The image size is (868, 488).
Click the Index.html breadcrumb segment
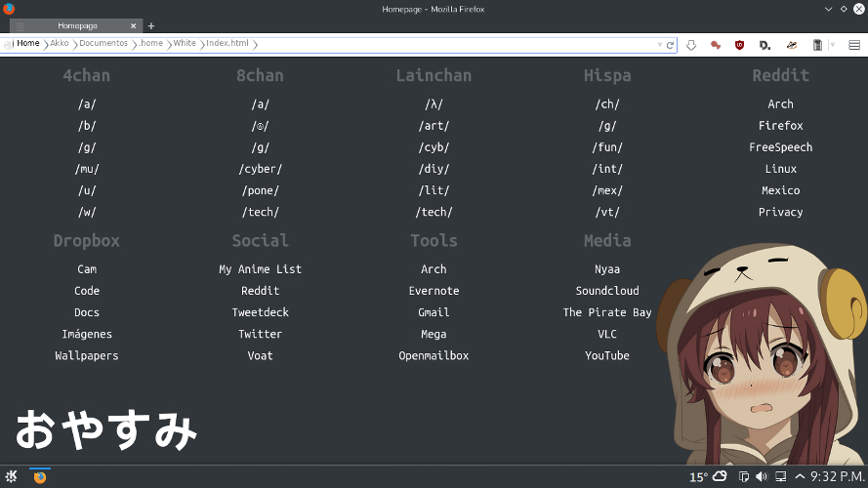coord(227,43)
